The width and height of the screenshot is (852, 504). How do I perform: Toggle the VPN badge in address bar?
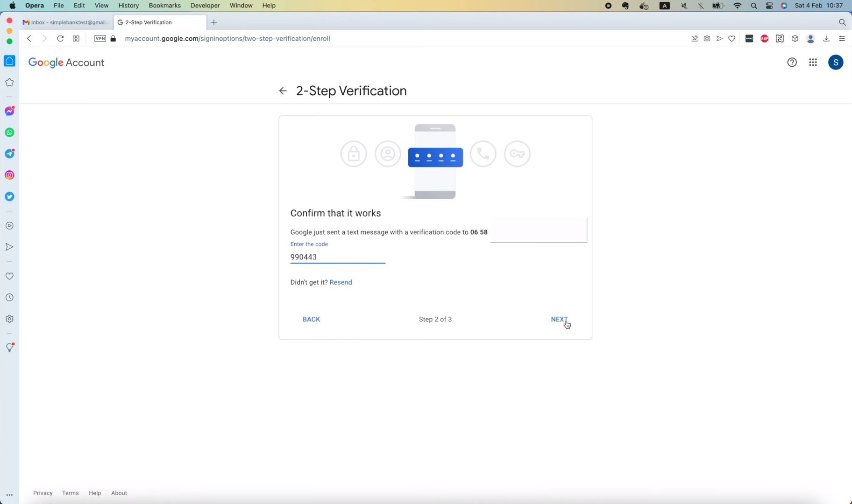click(x=100, y=39)
